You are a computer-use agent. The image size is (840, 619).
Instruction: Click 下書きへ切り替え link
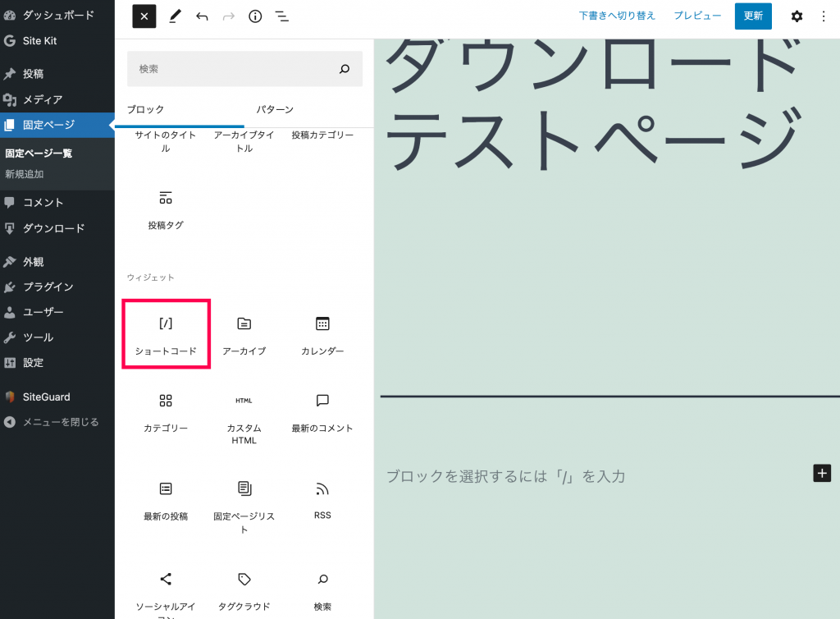(617, 16)
